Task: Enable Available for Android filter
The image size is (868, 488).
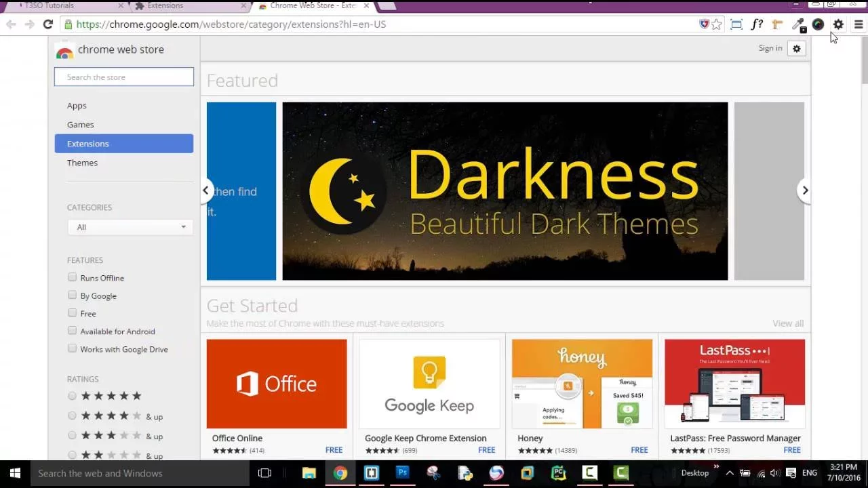Action: point(72,331)
